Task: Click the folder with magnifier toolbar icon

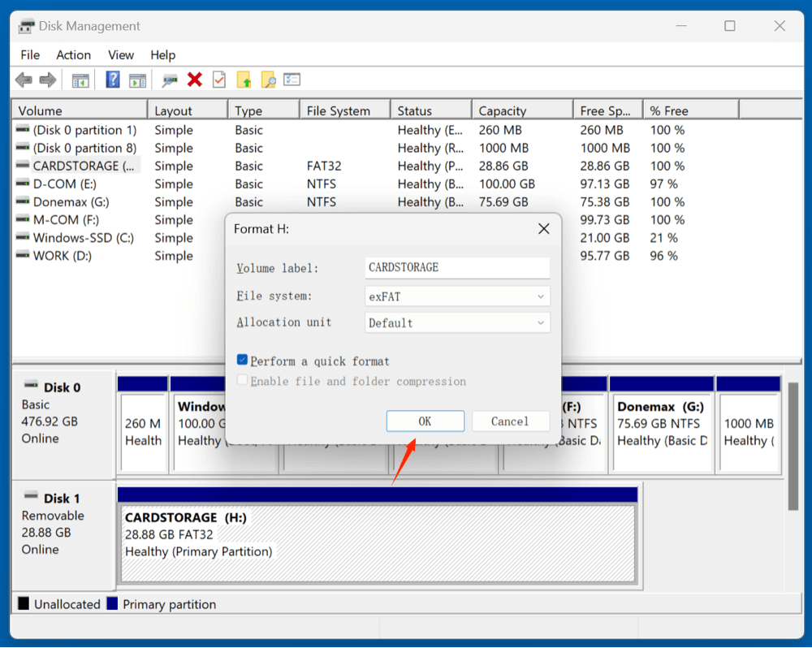Action: [268, 80]
